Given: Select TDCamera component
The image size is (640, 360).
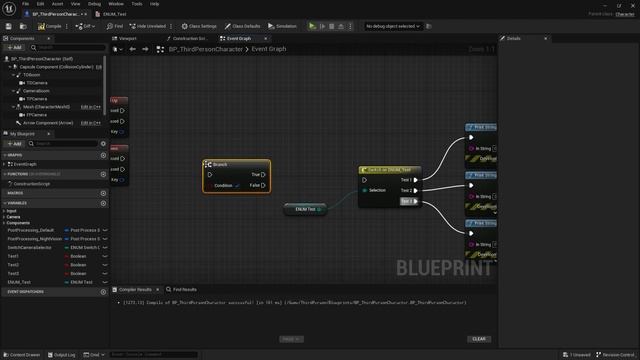Looking at the screenshot, I should tap(37, 83).
